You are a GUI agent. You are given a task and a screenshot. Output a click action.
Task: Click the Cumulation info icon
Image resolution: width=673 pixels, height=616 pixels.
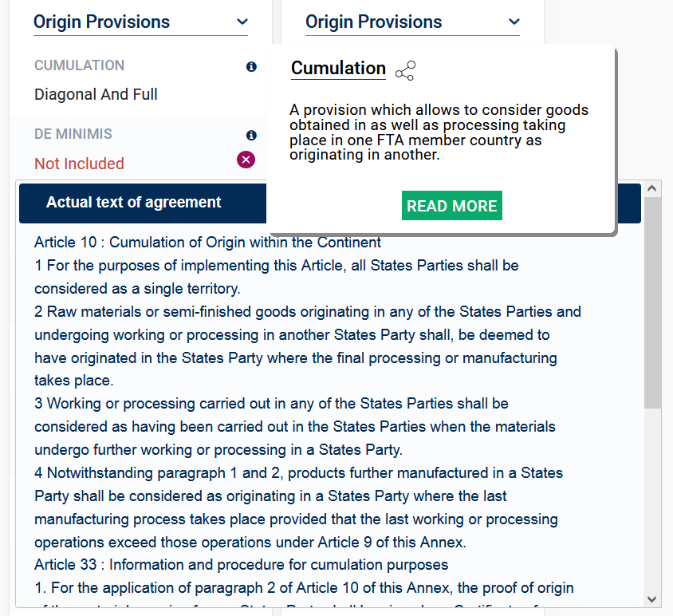tap(251, 67)
